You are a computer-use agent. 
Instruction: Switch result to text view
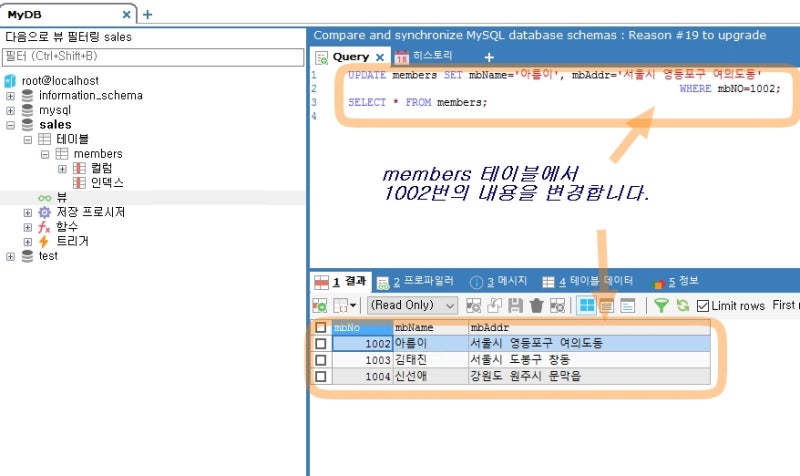coord(628,306)
